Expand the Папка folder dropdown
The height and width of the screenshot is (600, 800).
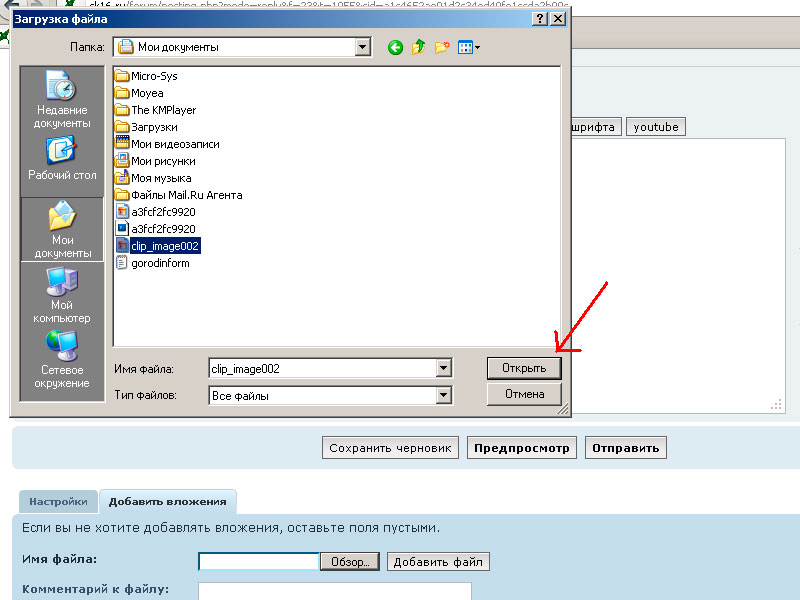point(362,47)
